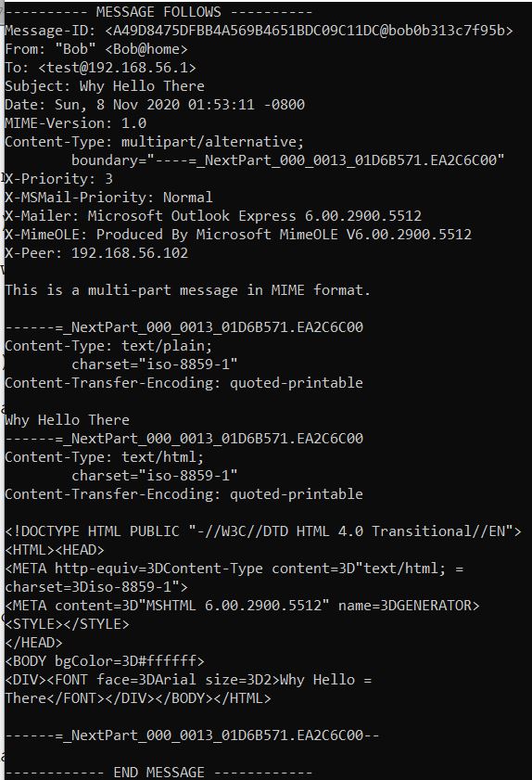Click the X-MSMail-Priority: Normal line
This screenshot has height=780, width=532.
pyautogui.click(x=108, y=198)
